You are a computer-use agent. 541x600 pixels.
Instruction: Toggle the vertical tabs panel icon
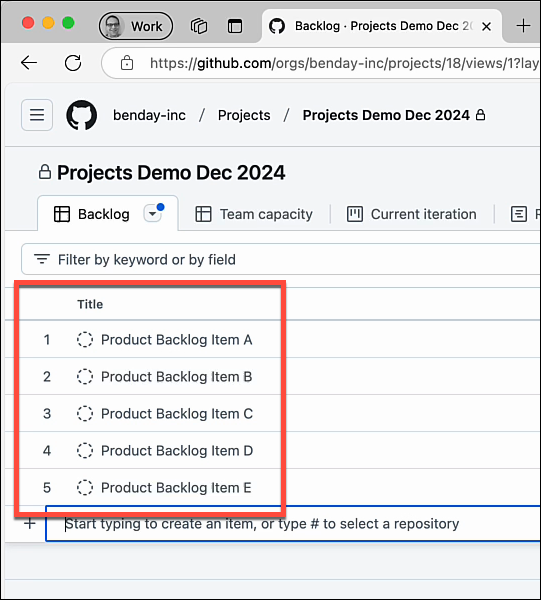[x=235, y=26]
